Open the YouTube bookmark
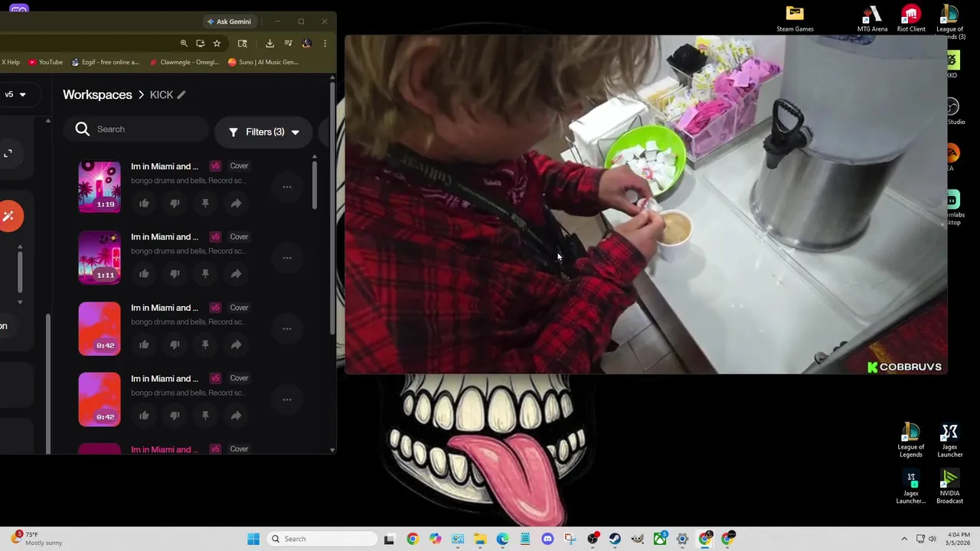Image resolution: width=980 pixels, height=551 pixels. 45,62
